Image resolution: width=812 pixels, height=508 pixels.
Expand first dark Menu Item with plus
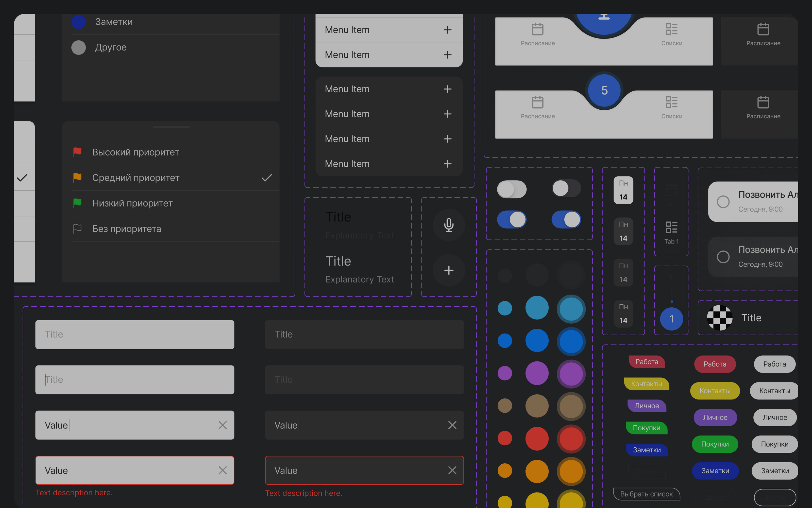tap(447, 89)
